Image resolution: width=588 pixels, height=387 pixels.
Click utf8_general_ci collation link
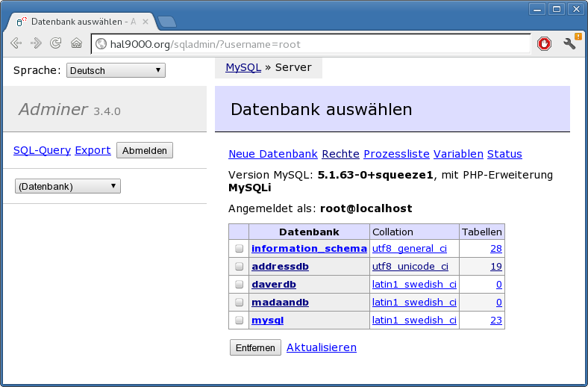pos(410,249)
